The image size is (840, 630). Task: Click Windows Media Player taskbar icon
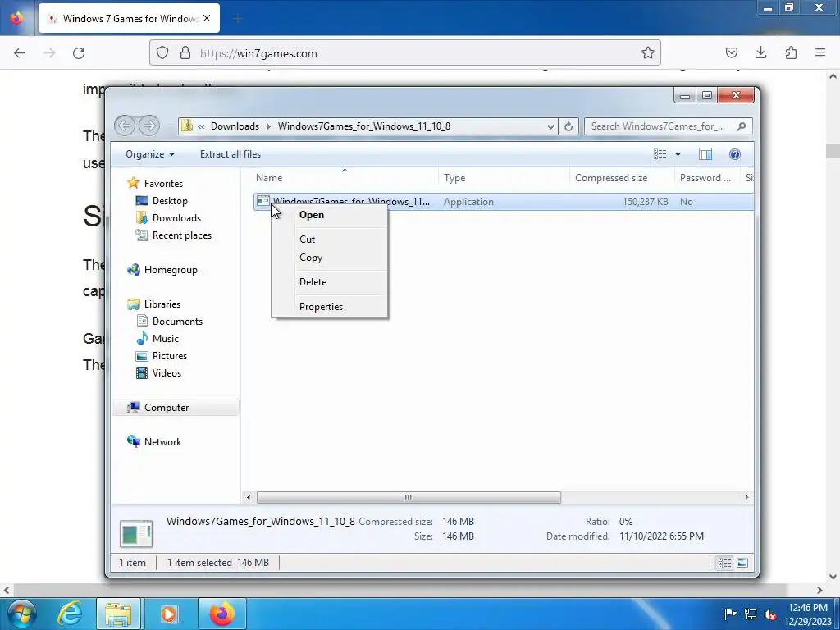pos(169,614)
